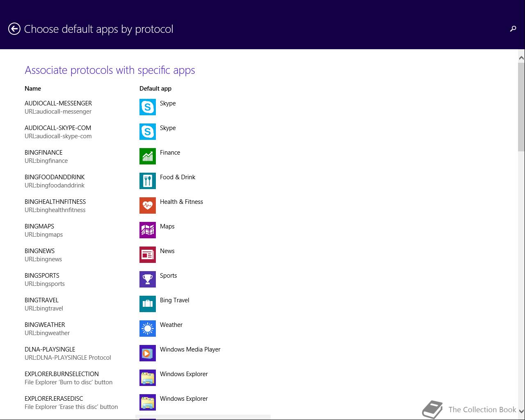Select the BINGWEATHER protocol name
525x420 pixels.
45,325
